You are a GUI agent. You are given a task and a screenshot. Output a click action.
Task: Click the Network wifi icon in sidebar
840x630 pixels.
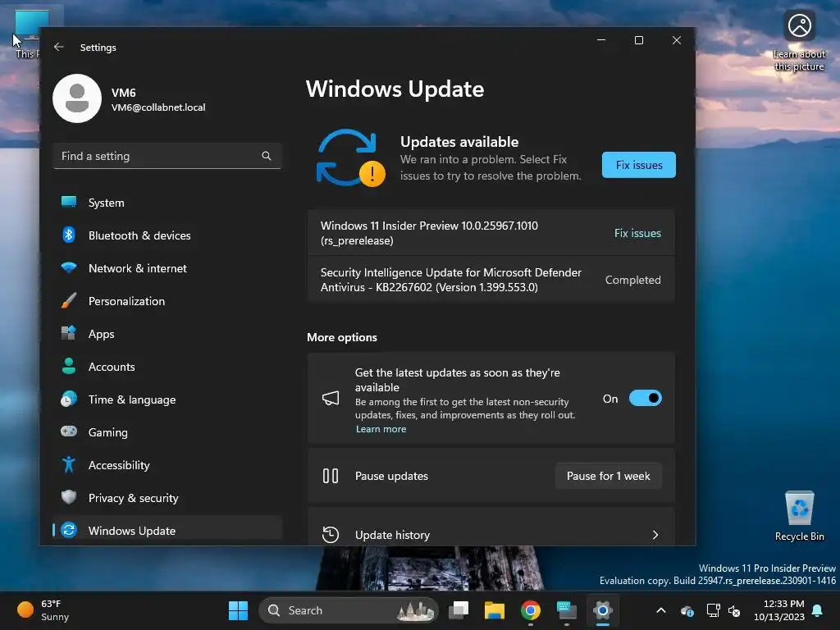[x=69, y=268]
